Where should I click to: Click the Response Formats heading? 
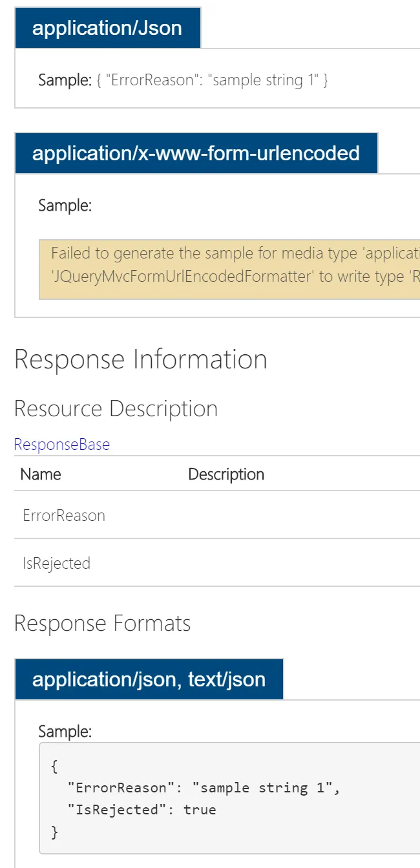(x=102, y=623)
